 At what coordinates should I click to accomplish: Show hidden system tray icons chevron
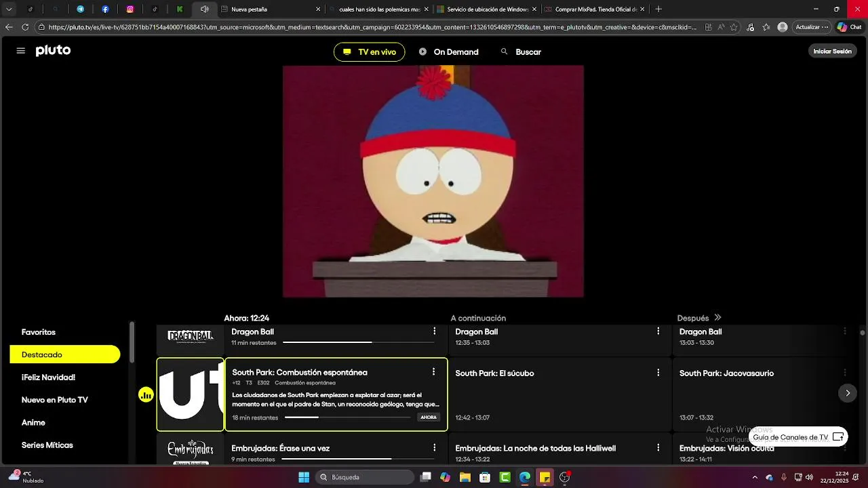[x=755, y=477]
